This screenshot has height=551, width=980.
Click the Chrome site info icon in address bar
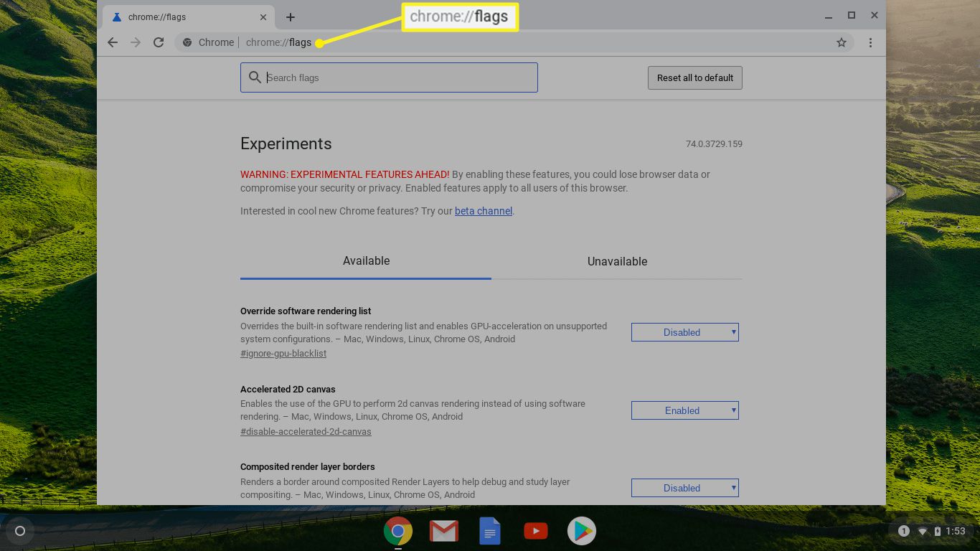coord(187,42)
